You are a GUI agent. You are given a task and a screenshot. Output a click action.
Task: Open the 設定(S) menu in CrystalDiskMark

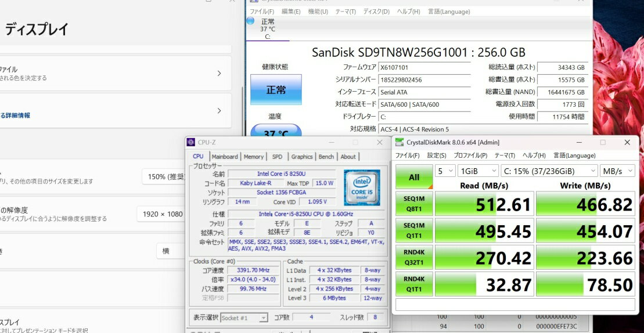(436, 155)
